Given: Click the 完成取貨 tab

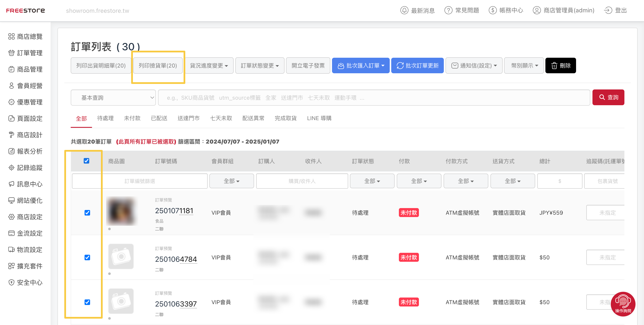Looking at the screenshot, I should pyautogui.click(x=286, y=118).
